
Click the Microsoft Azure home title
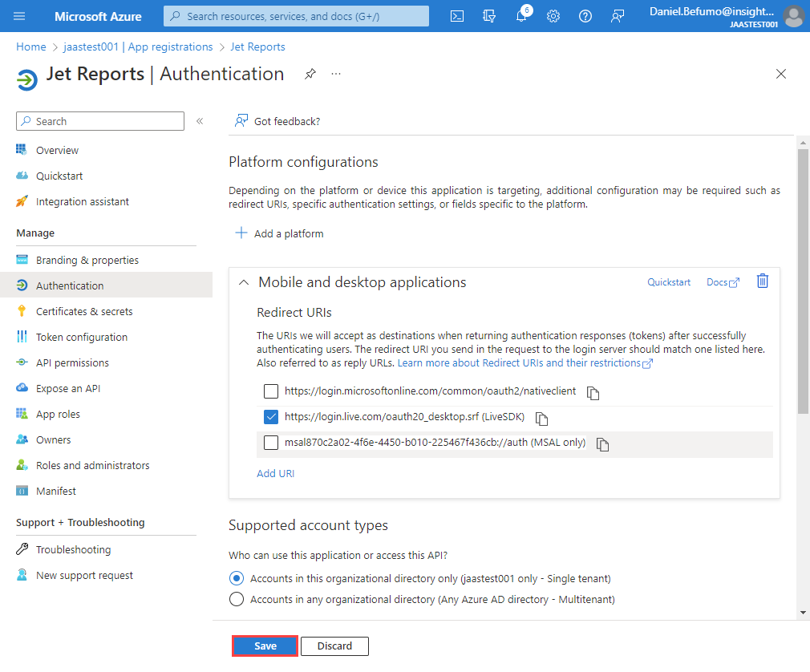pos(98,17)
